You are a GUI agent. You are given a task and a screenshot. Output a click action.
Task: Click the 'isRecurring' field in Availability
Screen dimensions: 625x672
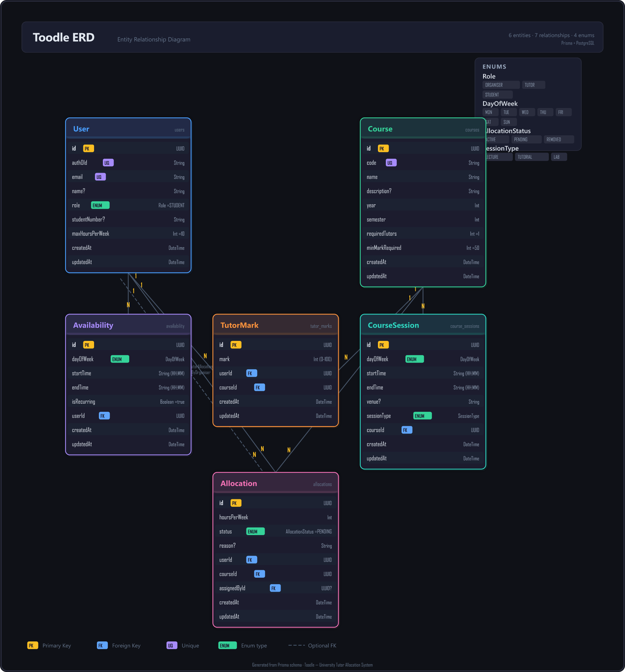point(83,402)
